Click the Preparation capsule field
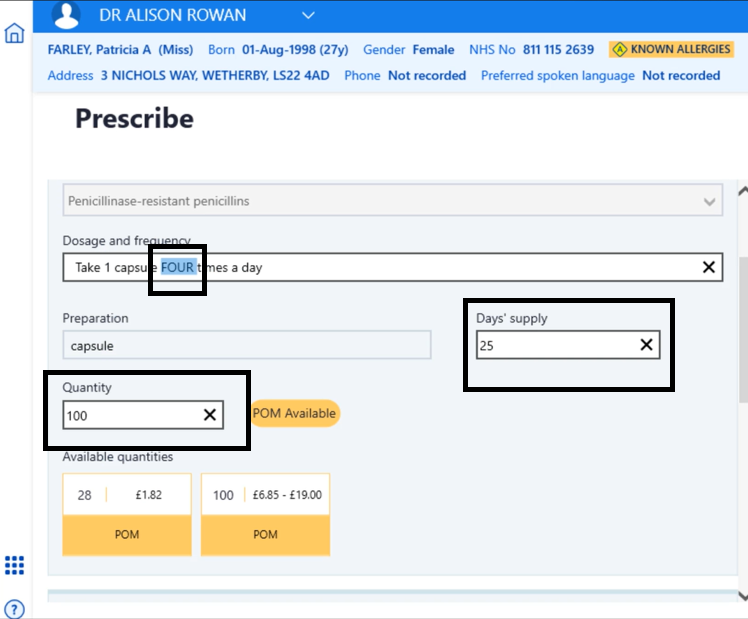The height and width of the screenshot is (619, 748). [x=247, y=345]
